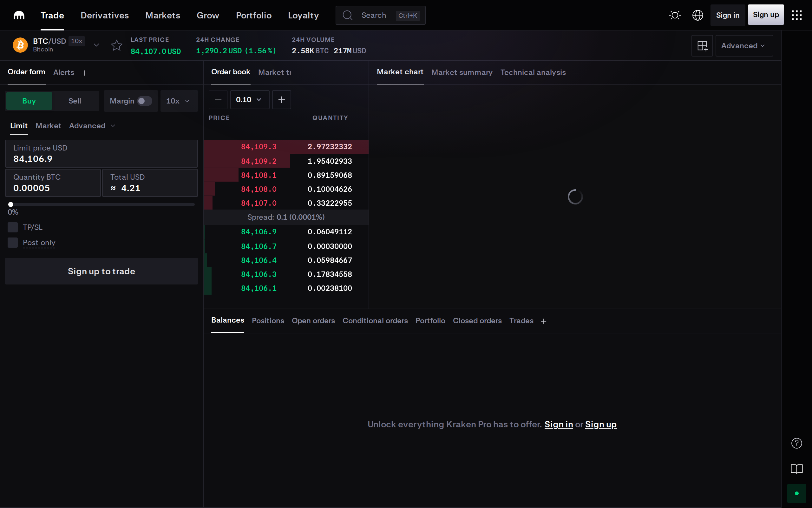Switch to the Closed orders tab
The width and height of the screenshot is (812, 508).
477,321
